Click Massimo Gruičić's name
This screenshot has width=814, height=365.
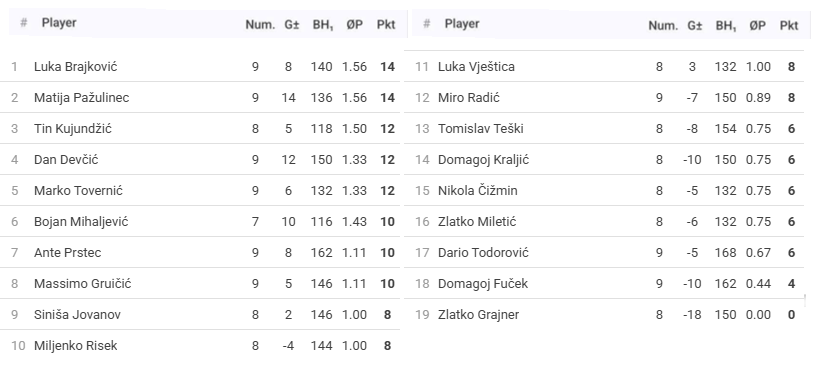[83, 283]
